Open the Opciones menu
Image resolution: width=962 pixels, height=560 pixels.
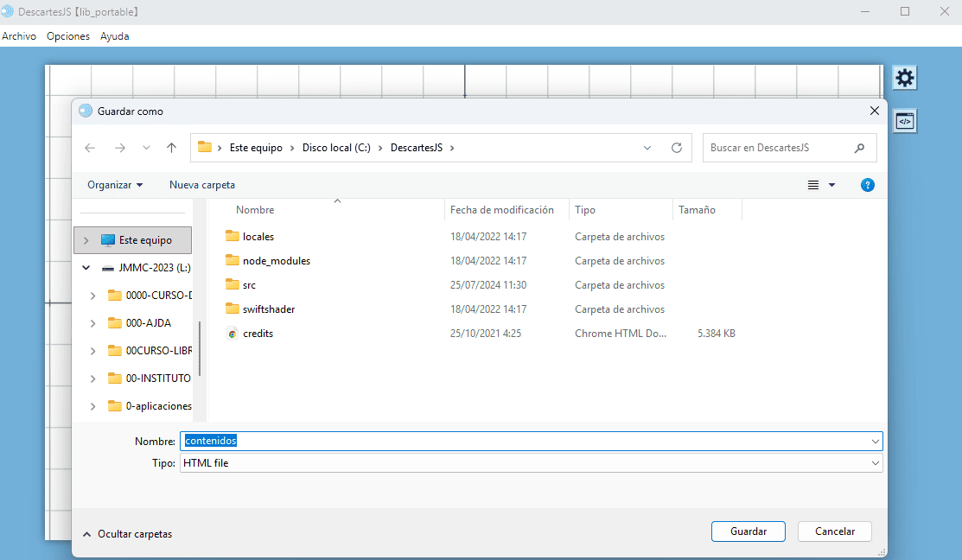(x=68, y=36)
